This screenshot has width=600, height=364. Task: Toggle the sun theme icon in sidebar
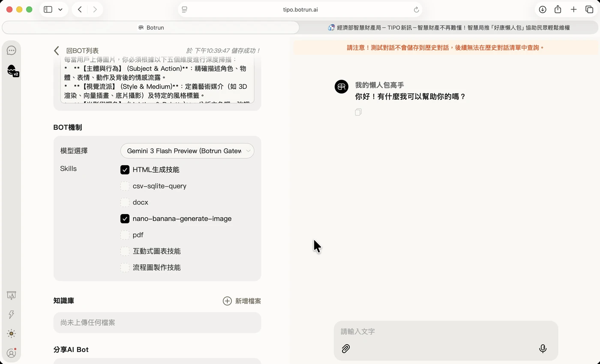click(x=12, y=334)
